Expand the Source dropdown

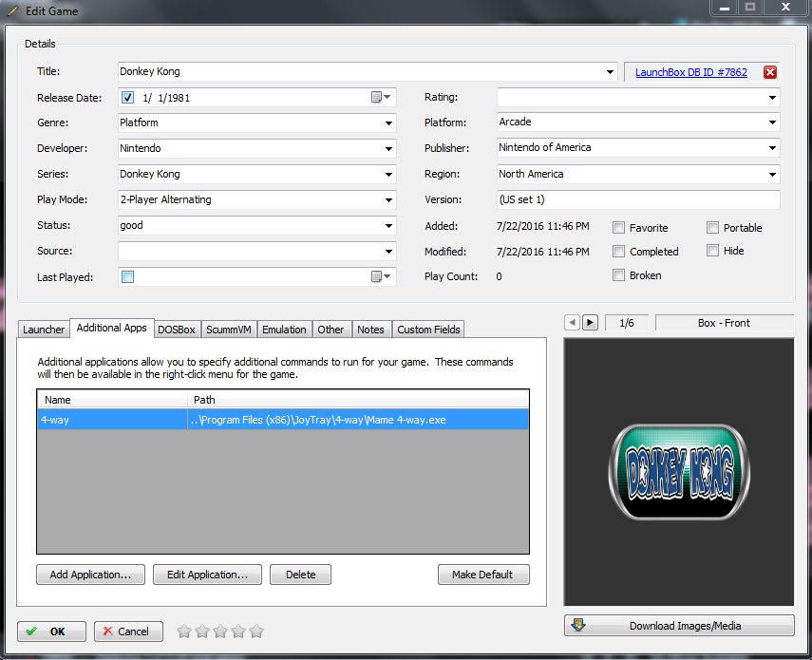point(388,252)
